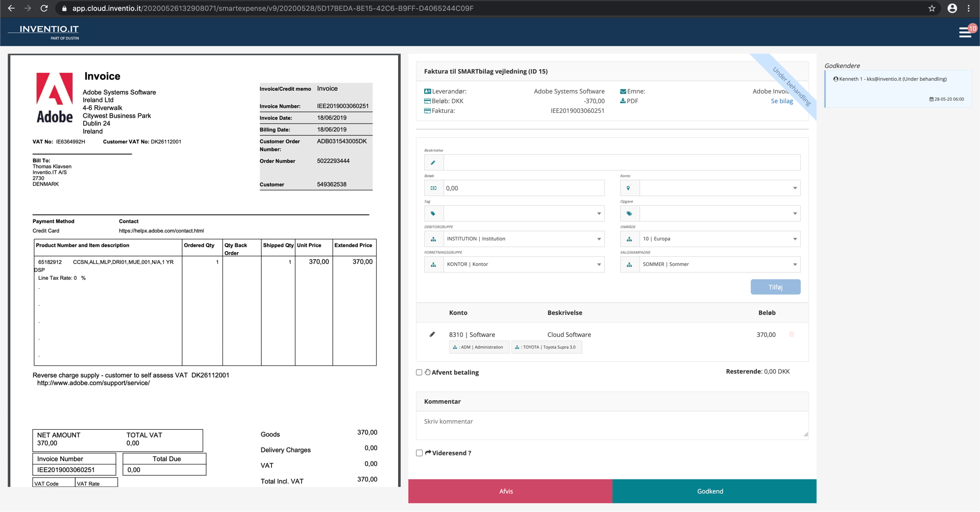Open the hamburger menu with notification badge
The width and height of the screenshot is (980, 512).
coord(965,32)
